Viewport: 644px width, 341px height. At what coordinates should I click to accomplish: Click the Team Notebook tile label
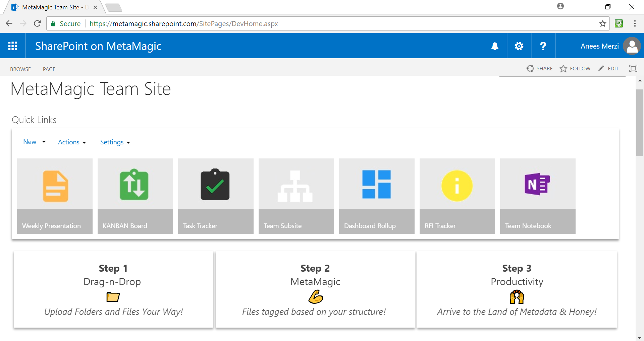528,226
